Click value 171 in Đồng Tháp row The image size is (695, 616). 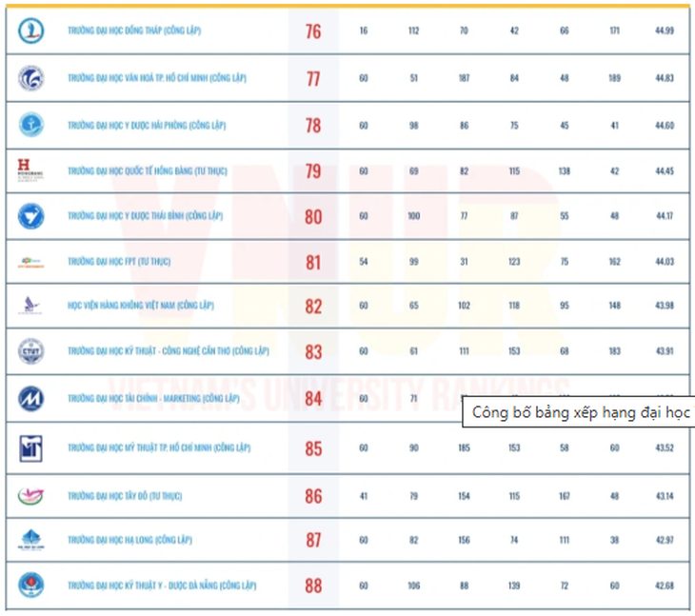point(614,30)
